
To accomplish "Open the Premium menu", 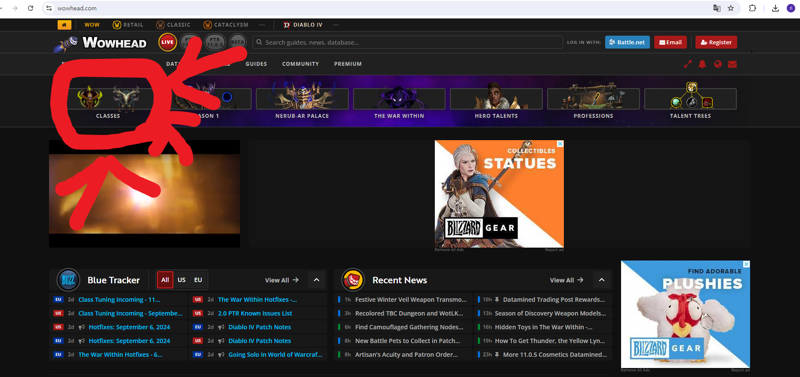I will point(348,64).
